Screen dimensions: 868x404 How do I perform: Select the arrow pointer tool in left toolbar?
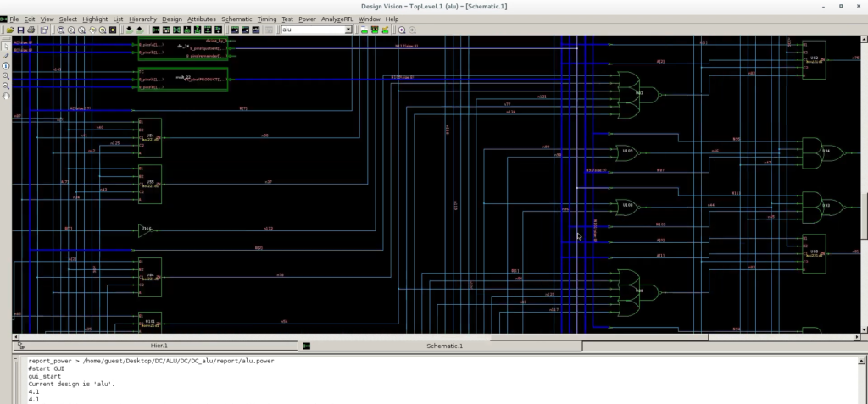tap(6, 45)
